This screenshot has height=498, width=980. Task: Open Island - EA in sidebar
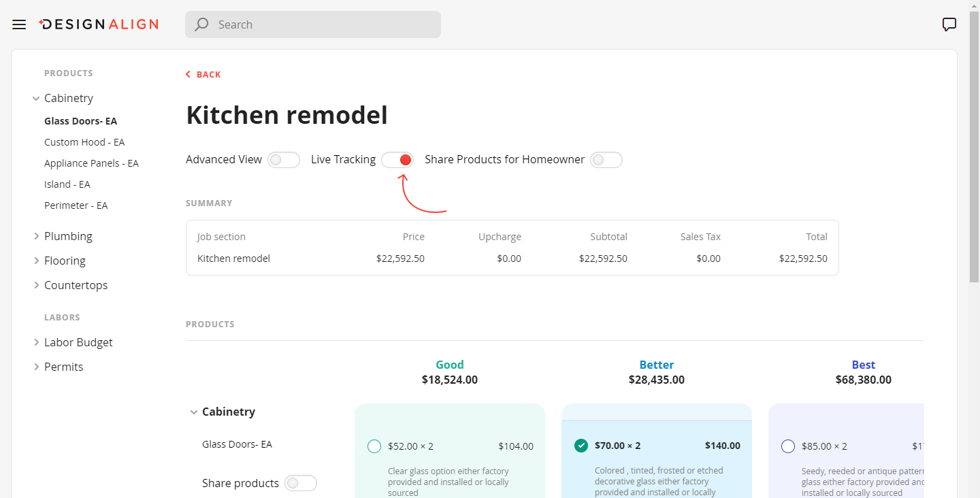coord(67,184)
